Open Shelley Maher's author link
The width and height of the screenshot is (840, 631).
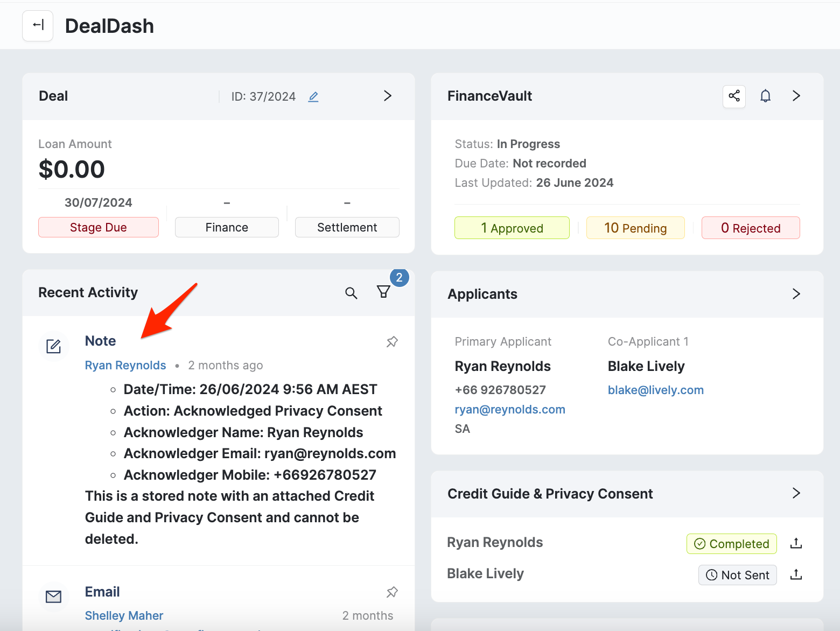click(124, 615)
